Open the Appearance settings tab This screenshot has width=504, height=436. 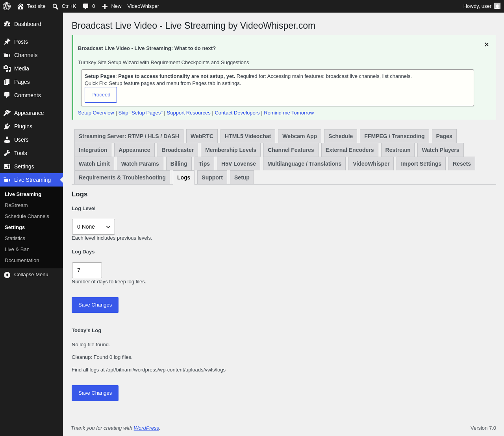(134, 150)
